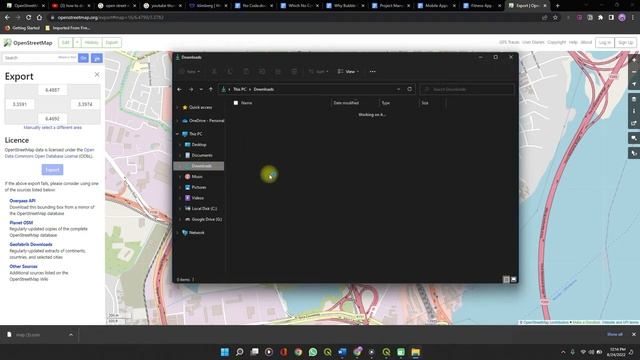Open taskbar Search

coord(240,352)
